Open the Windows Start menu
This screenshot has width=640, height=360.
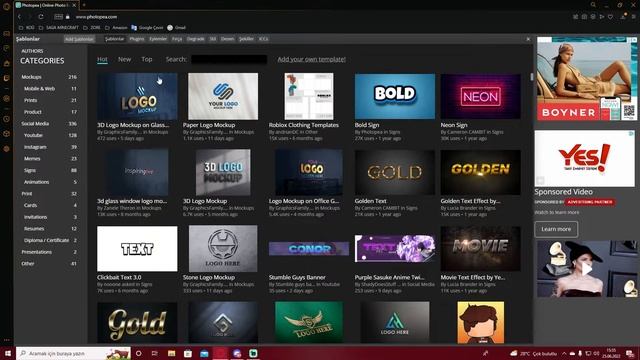pos(8,353)
